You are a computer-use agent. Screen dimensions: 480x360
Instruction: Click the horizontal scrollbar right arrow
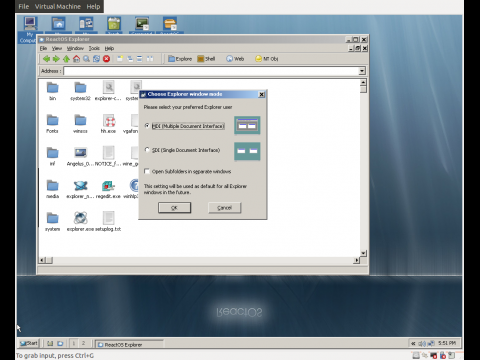pos(357,260)
